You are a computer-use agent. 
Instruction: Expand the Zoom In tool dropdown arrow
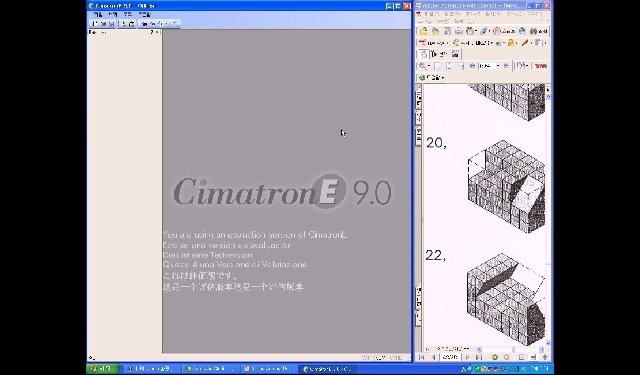click(x=429, y=66)
